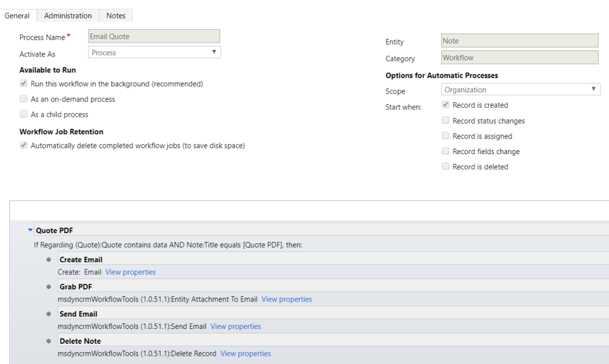Image resolution: width=609 pixels, height=364 pixels.
Task: Check 'Record is deleted' start condition
Action: point(445,167)
